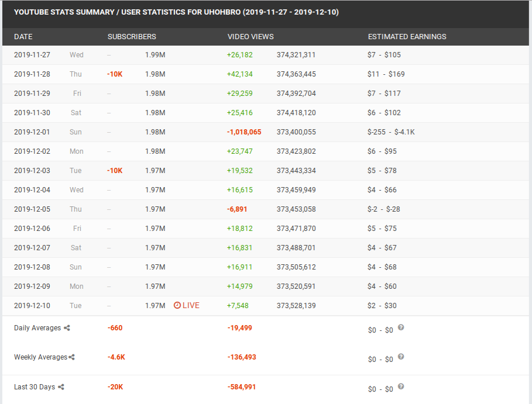Click the Daily Averages label

(37, 328)
